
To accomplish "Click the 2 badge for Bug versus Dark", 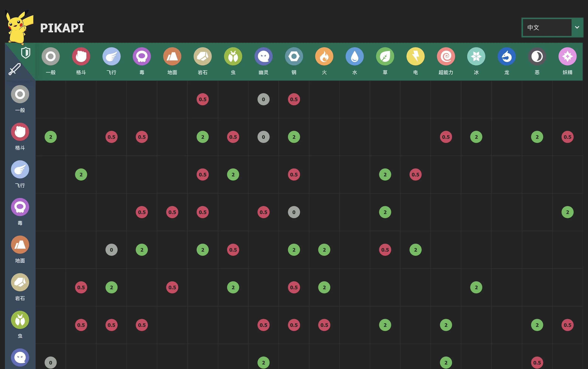I will 537,325.
